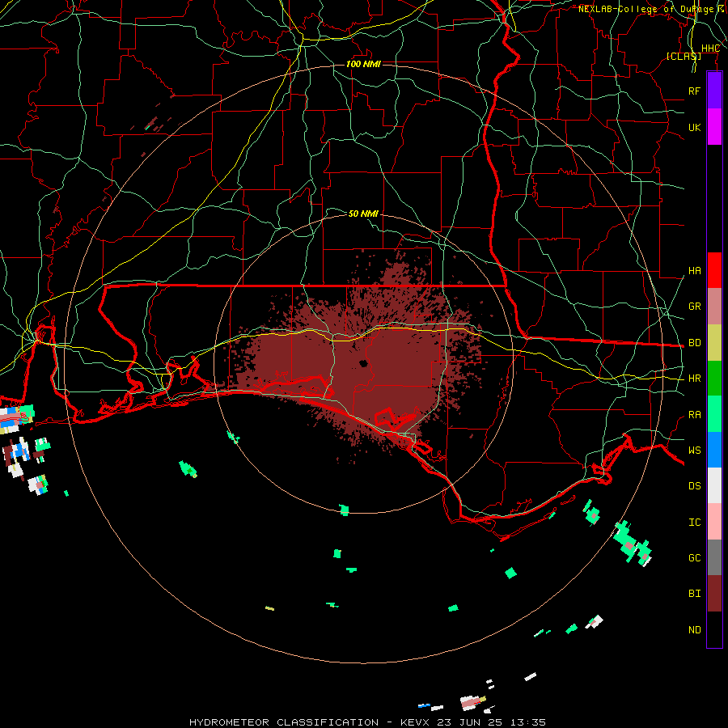
Task: Click the IC legend label
Action: 694,523
